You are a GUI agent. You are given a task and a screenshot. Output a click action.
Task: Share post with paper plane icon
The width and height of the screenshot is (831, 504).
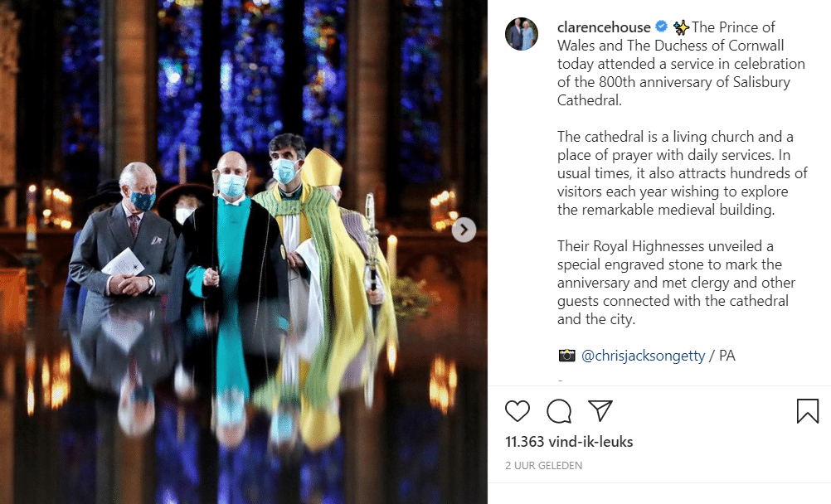600,410
